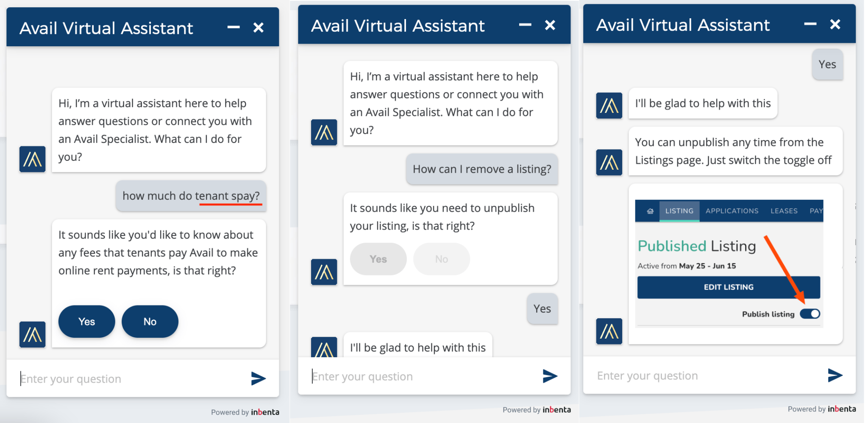Switch off the Publish listing toggle

coord(809,314)
